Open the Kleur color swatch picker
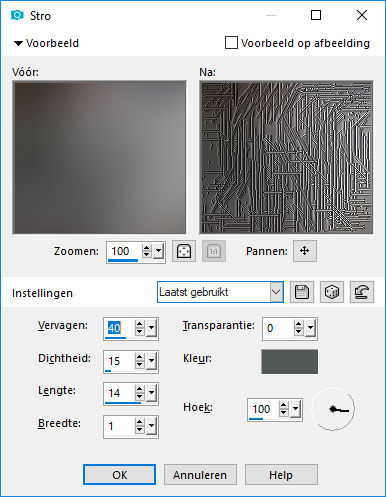Viewport: 386px width, 497px height. tap(290, 362)
